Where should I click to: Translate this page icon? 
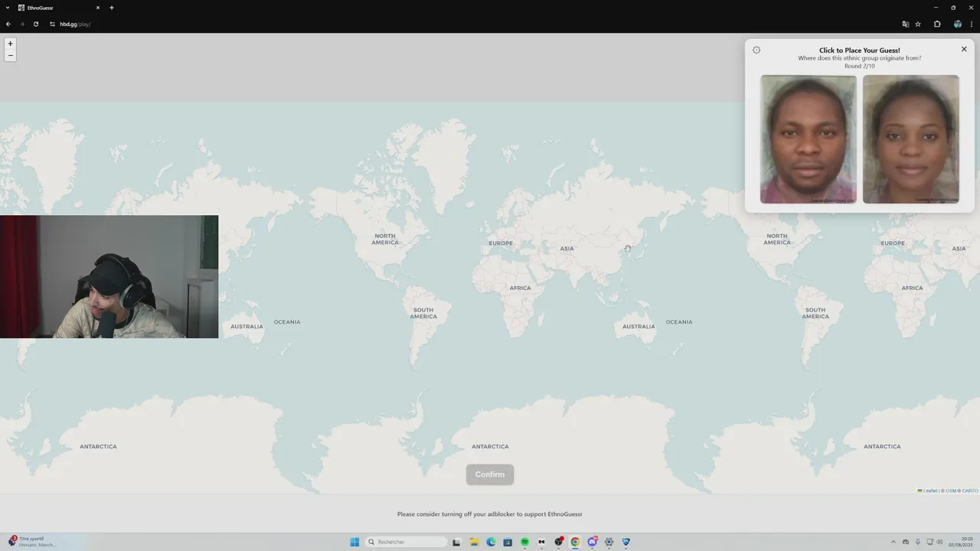coord(906,24)
